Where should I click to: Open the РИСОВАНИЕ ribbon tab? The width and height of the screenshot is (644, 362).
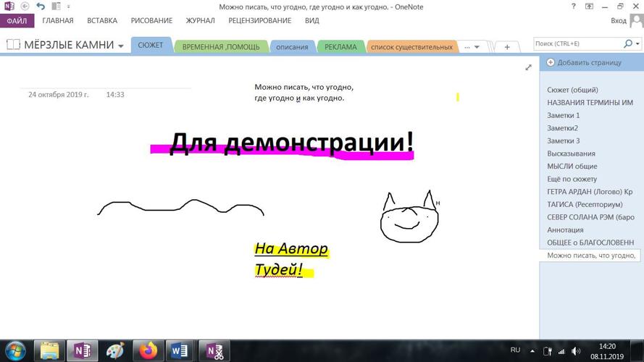point(151,21)
